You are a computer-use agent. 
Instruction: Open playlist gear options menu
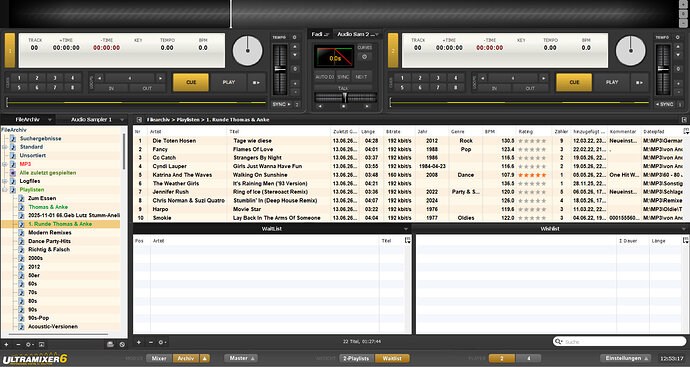162,342
